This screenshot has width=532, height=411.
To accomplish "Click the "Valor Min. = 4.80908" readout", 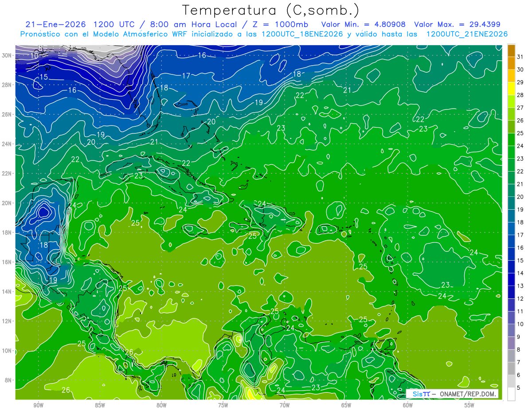I will (x=363, y=24).
